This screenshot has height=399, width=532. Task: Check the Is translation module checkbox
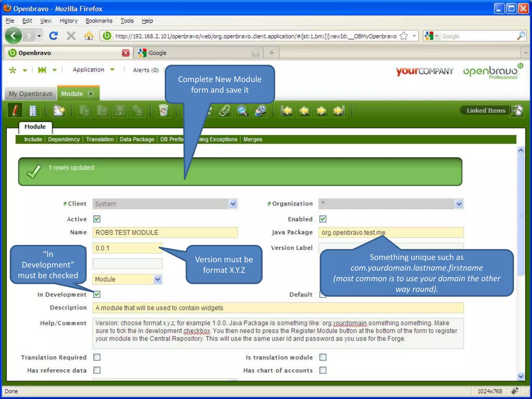(323, 357)
